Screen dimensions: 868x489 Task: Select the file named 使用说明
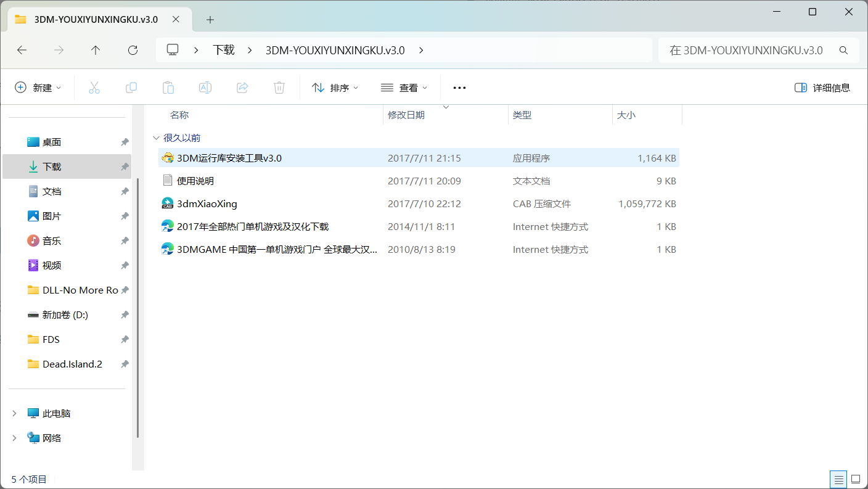click(x=195, y=181)
